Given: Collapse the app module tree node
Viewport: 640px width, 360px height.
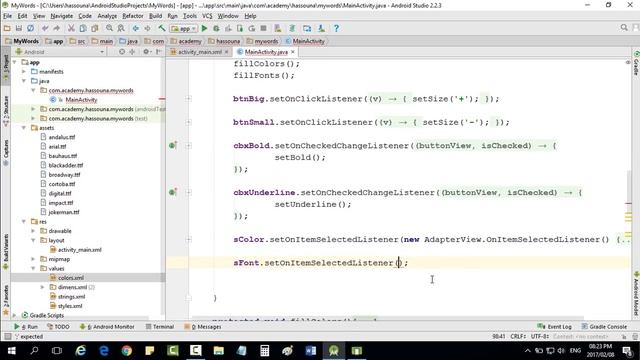Looking at the screenshot, I should 15,62.
